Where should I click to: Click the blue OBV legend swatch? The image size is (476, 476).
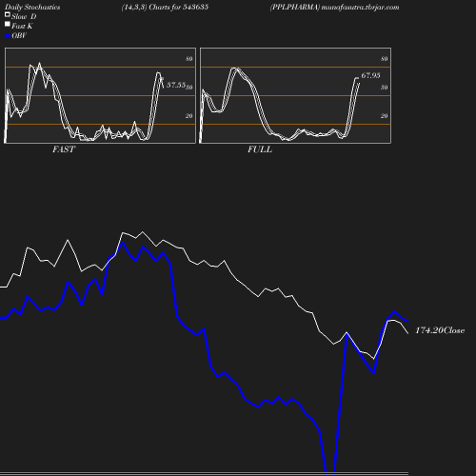pyautogui.click(x=8, y=36)
